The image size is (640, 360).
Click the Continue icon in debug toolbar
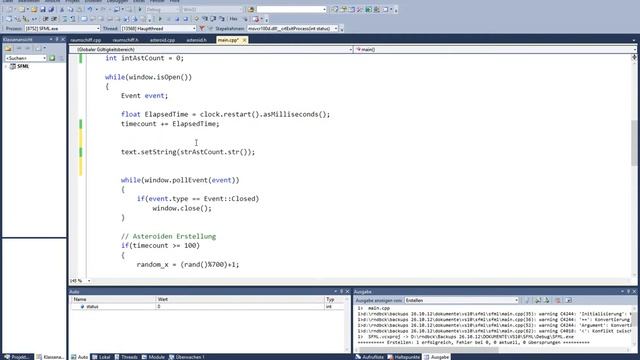point(160,19)
